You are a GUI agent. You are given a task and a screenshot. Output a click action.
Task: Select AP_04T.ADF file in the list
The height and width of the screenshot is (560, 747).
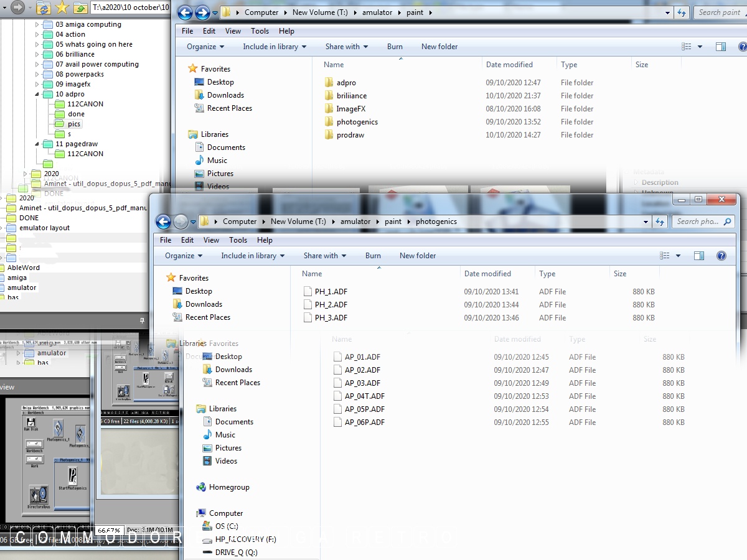(x=364, y=396)
